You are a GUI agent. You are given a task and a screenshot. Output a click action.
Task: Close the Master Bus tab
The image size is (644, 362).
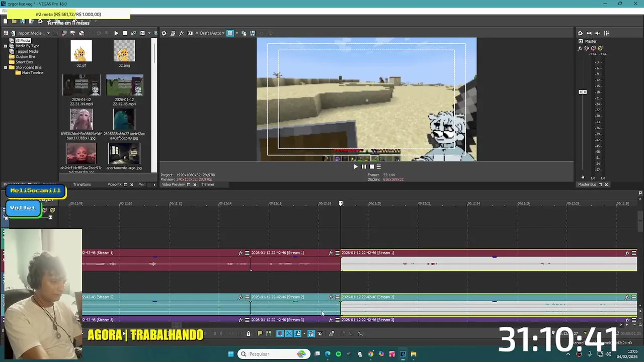[606, 185]
